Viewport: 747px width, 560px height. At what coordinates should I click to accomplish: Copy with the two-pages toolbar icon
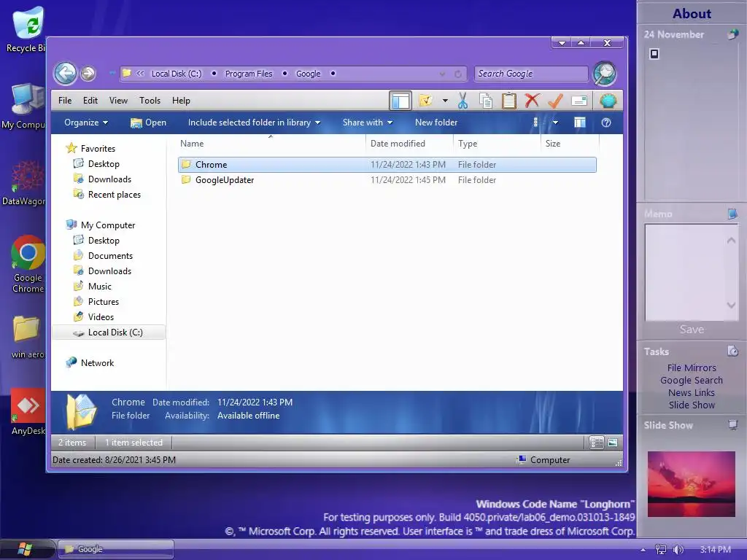click(x=486, y=101)
